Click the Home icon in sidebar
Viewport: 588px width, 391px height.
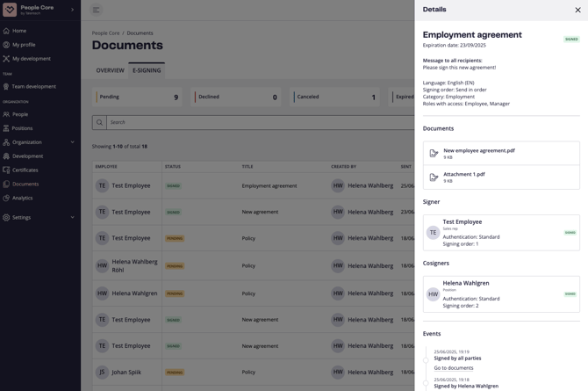tap(6, 31)
